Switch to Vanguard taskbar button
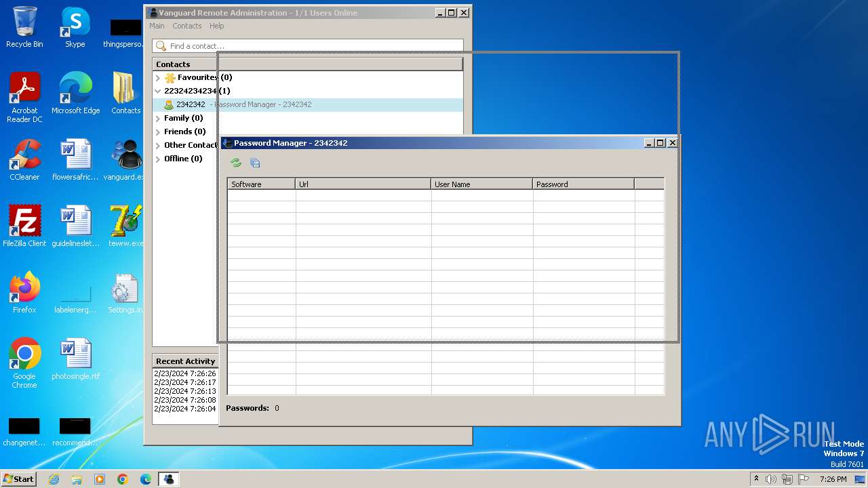Image resolution: width=868 pixels, height=488 pixels. point(168,479)
